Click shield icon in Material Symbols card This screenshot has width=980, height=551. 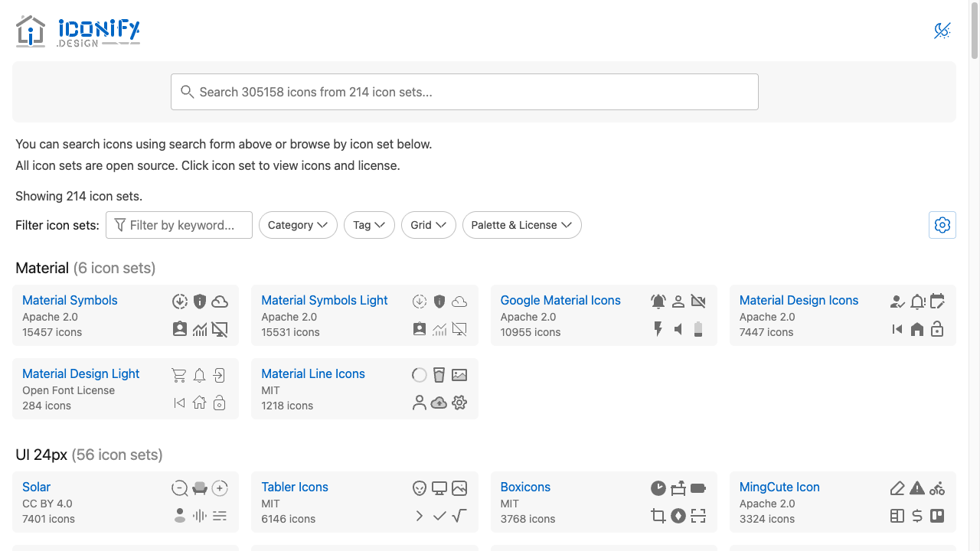click(200, 302)
